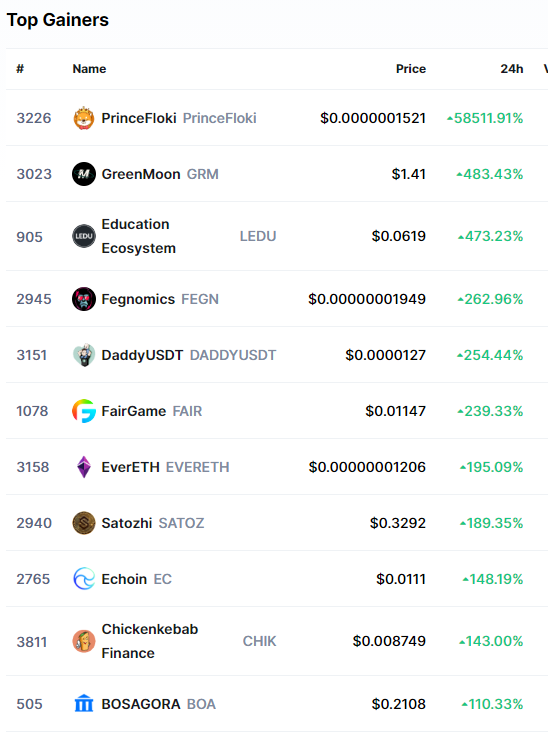Click the Education Ecosystem LEDU logo
The width and height of the screenshot is (548, 732).
pyautogui.click(x=84, y=236)
